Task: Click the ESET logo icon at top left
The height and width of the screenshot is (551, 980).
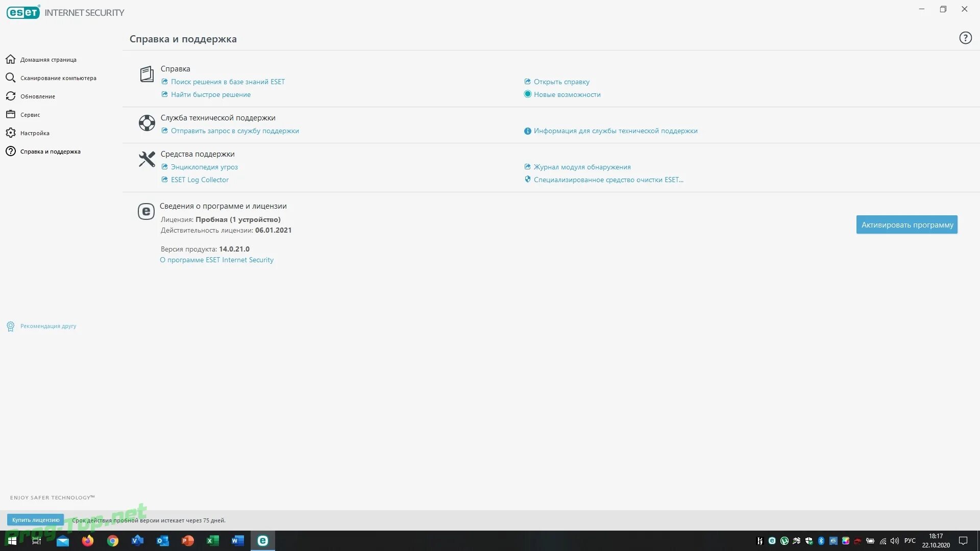Action: tap(23, 12)
